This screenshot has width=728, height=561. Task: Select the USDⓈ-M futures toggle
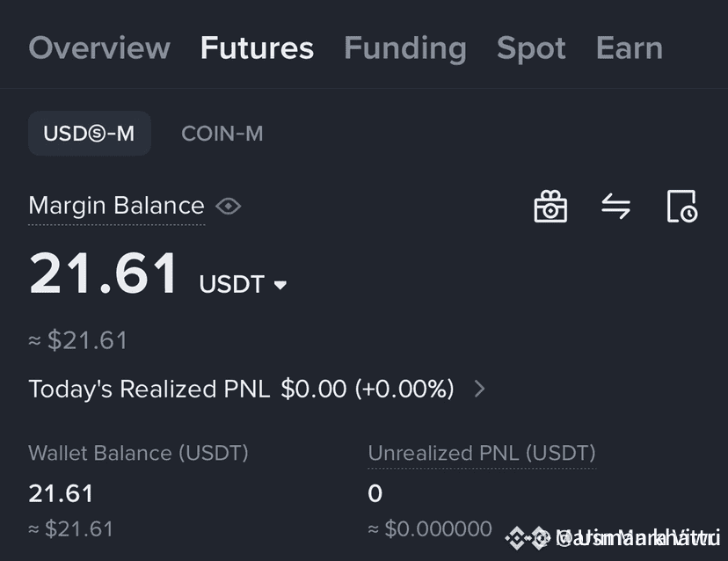[x=90, y=134]
